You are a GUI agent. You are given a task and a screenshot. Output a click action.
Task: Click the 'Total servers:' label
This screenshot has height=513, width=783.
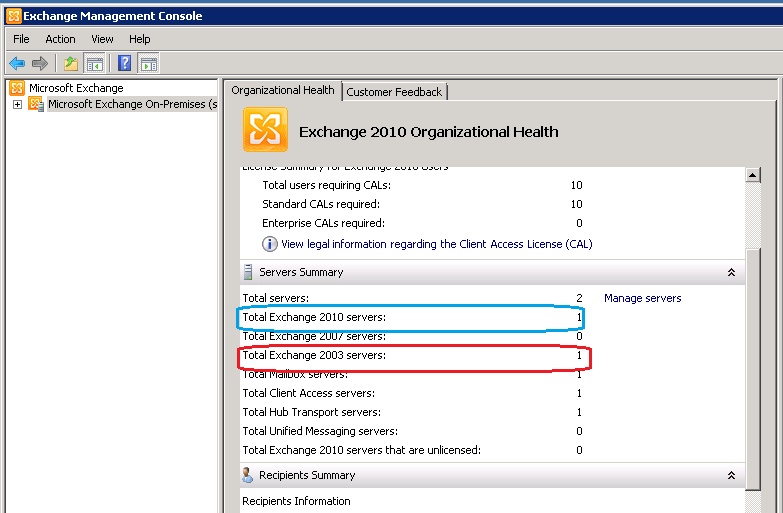[x=276, y=298]
